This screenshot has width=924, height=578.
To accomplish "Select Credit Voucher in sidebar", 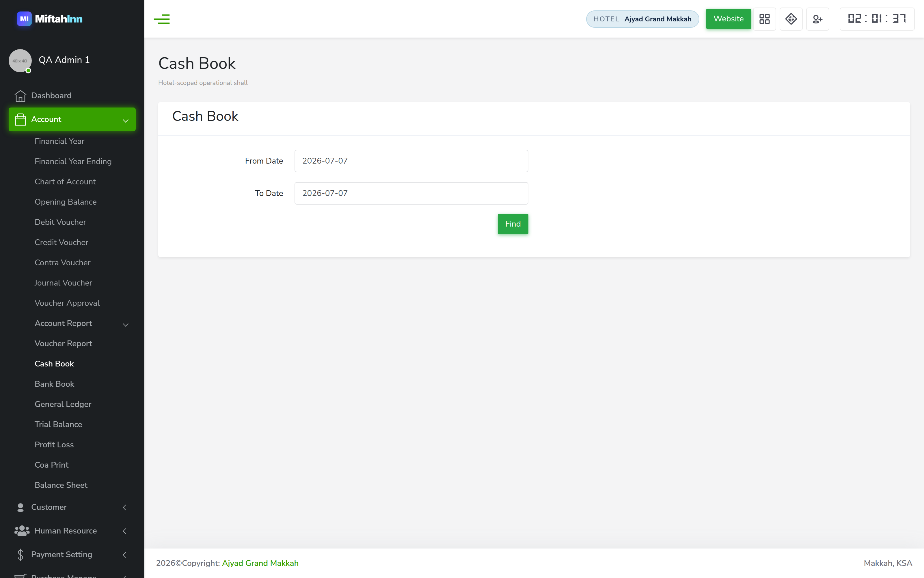I will click(62, 242).
